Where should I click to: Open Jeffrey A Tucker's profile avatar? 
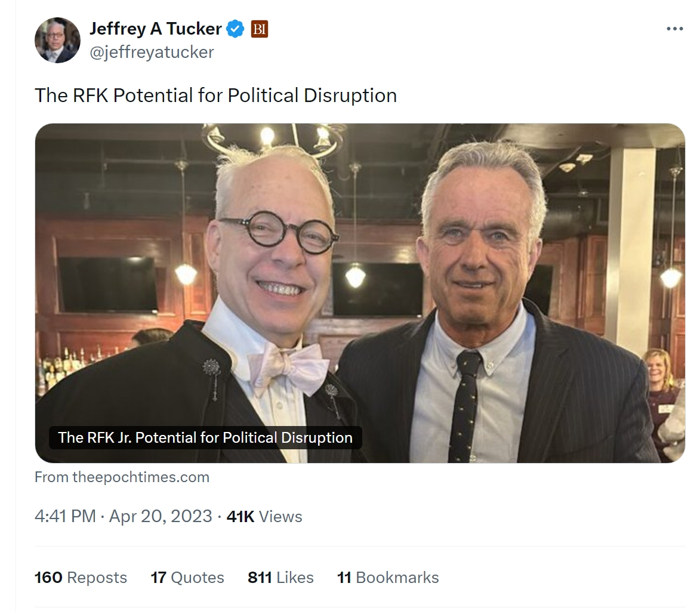(58, 40)
